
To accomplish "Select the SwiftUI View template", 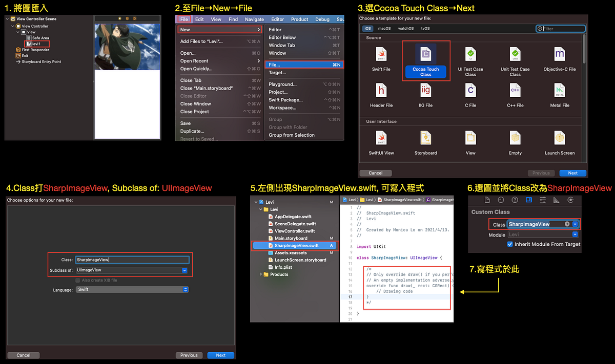I will point(381,138).
